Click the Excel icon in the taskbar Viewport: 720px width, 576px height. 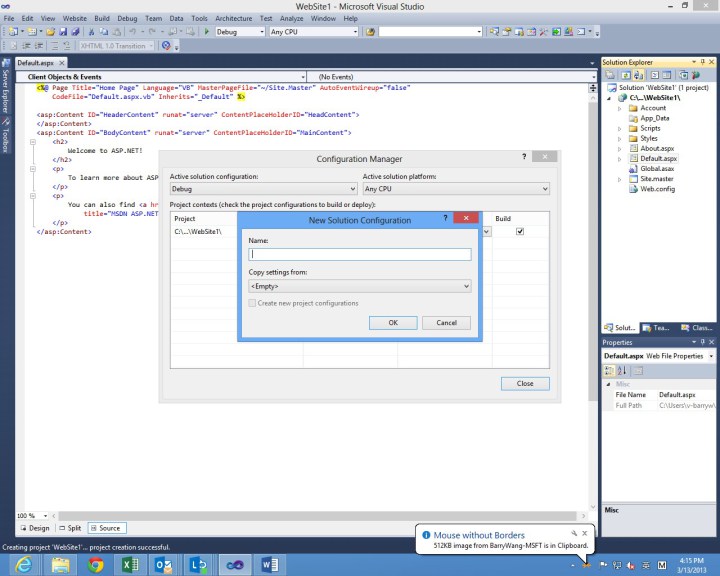tap(130, 565)
